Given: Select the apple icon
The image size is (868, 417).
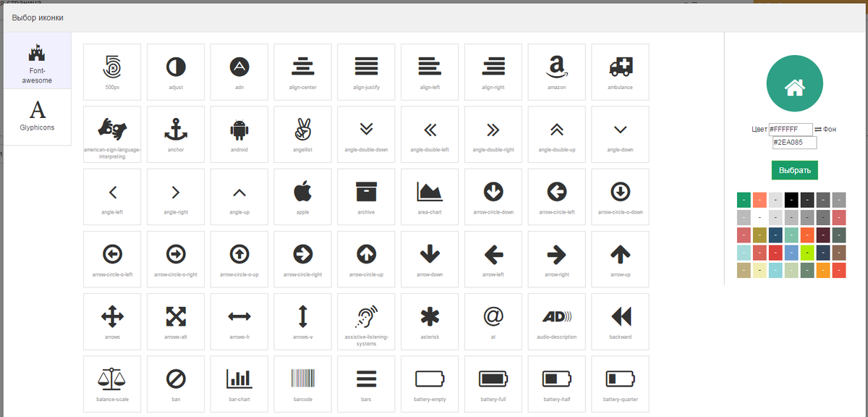Looking at the screenshot, I should (x=303, y=197).
